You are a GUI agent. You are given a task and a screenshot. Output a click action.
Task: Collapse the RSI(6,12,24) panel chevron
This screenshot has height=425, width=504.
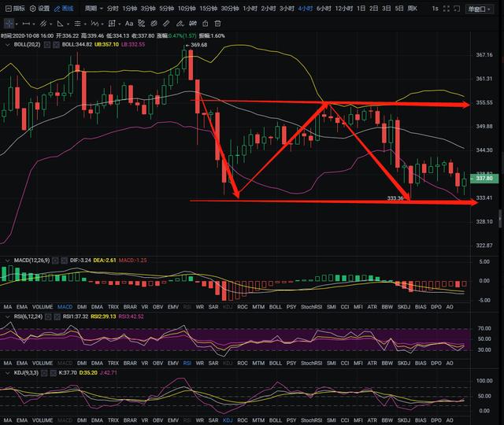point(7,316)
